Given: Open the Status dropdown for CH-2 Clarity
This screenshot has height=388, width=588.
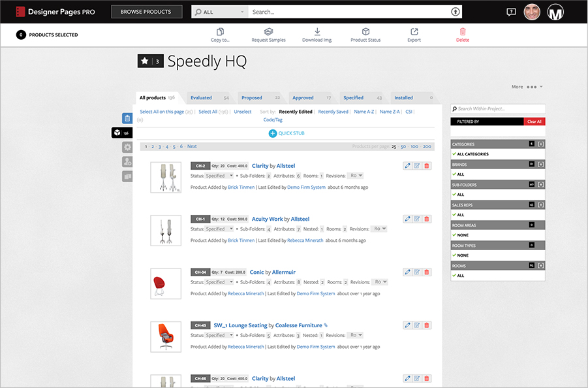Looking at the screenshot, I should point(219,176).
